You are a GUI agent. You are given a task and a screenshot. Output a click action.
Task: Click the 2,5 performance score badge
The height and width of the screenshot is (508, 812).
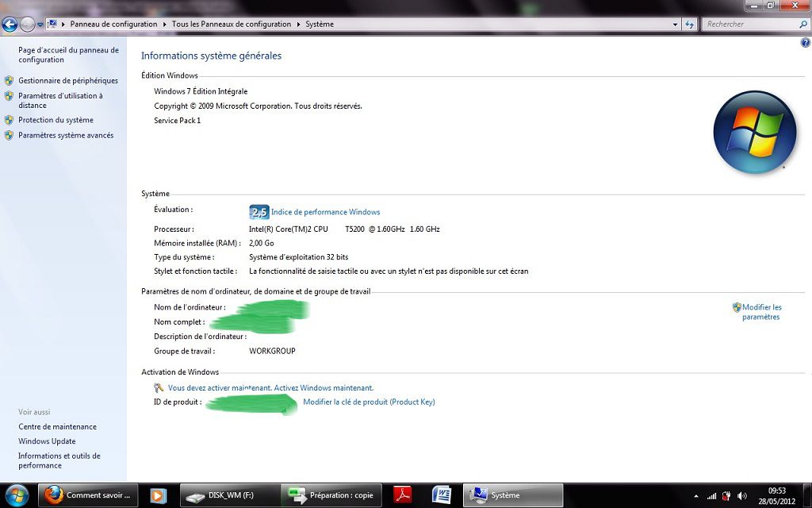(259, 212)
